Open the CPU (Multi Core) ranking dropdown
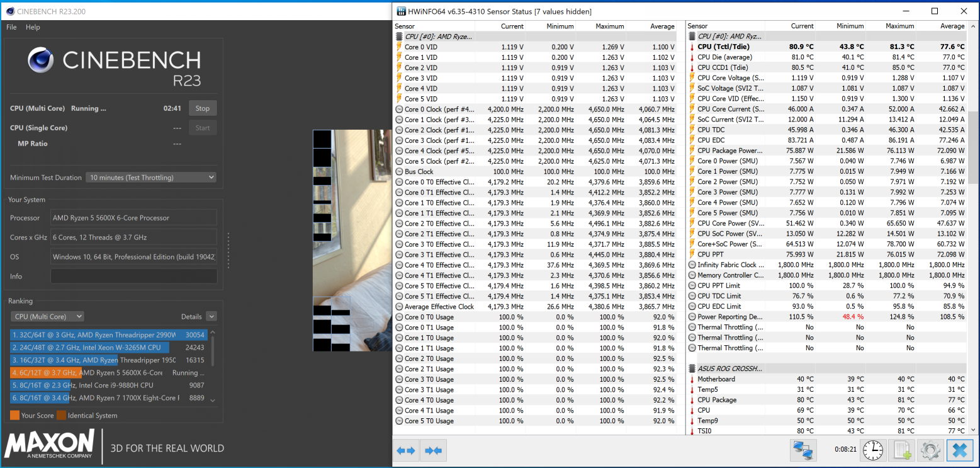The image size is (980, 468). (x=47, y=316)
